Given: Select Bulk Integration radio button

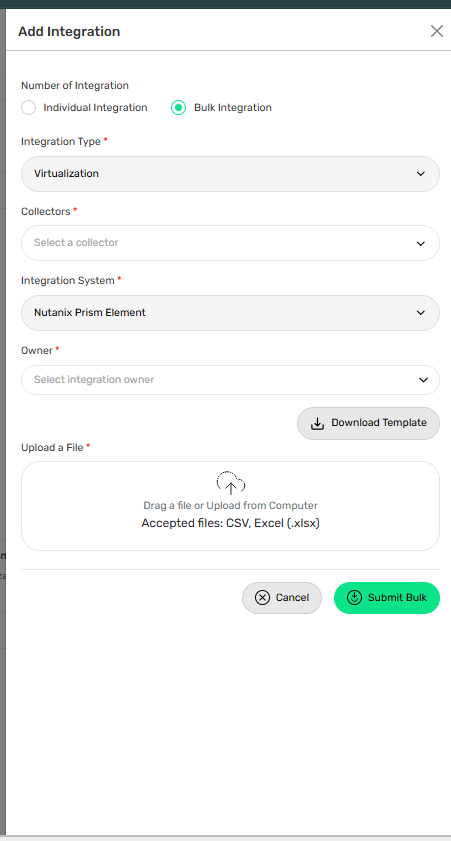Looking at the screenshot, I should [178, 108].
